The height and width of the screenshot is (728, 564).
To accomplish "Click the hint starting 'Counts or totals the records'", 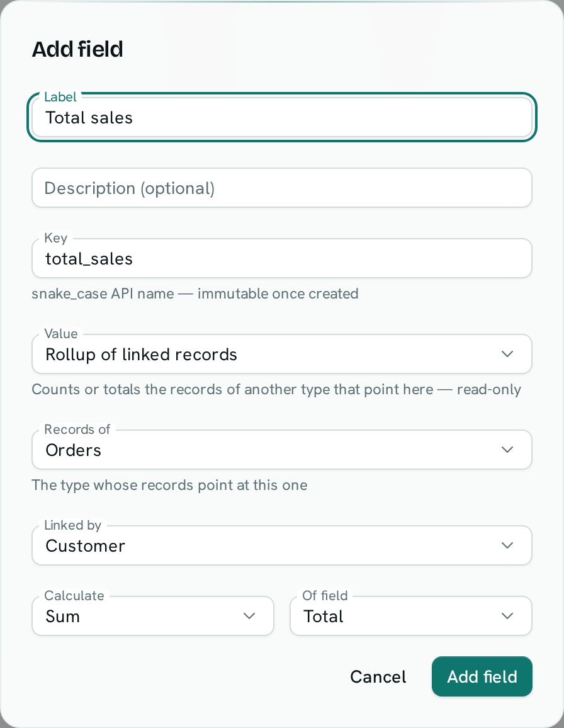I will tap(276, 390).
